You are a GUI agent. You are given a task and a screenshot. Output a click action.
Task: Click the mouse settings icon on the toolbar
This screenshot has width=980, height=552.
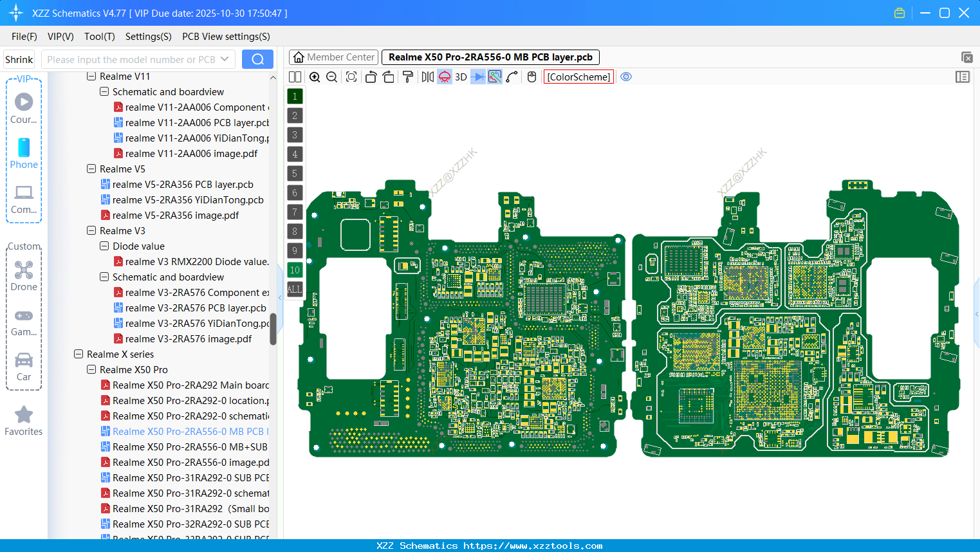(x=531, y=77)
